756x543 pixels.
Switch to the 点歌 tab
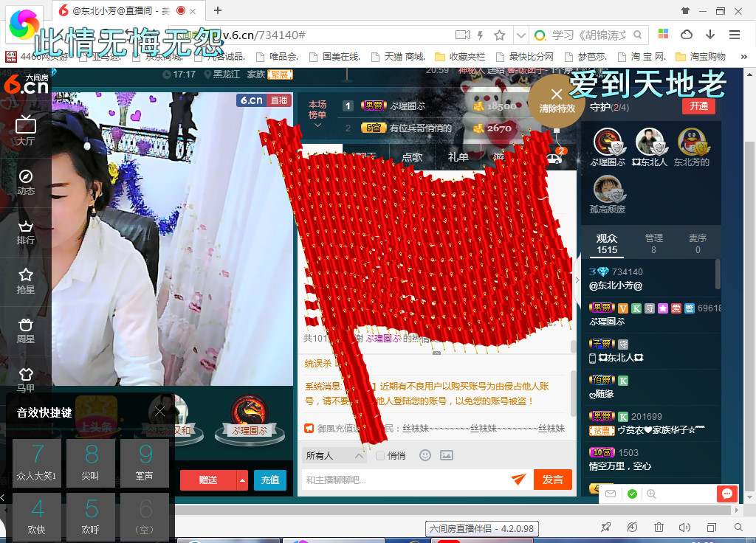[412, 157]
